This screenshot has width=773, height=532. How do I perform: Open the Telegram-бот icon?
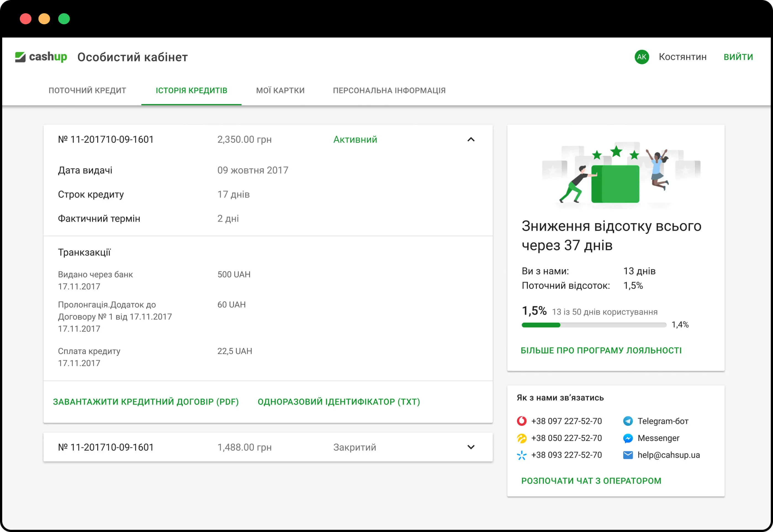click(628, 421)
